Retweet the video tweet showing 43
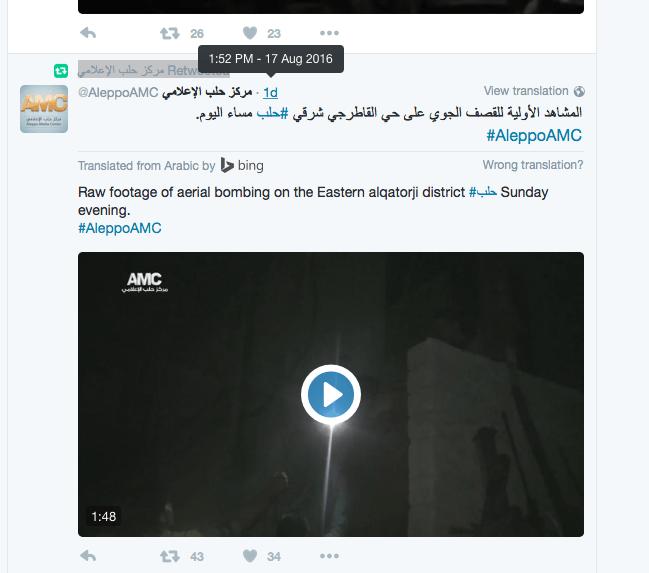This screenshot has width=649, height=573. click(x=170, y=556)
